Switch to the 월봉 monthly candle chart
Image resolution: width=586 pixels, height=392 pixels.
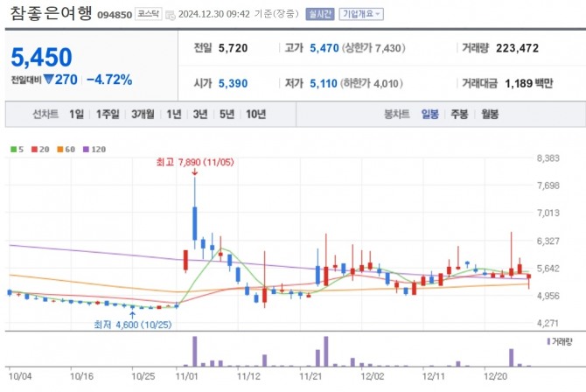490,114
